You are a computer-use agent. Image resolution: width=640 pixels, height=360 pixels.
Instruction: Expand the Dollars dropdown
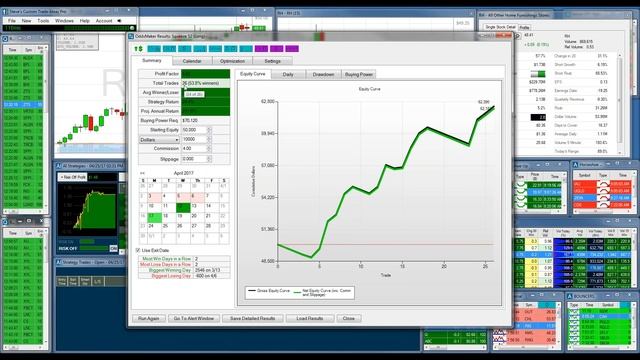point(159,140)
